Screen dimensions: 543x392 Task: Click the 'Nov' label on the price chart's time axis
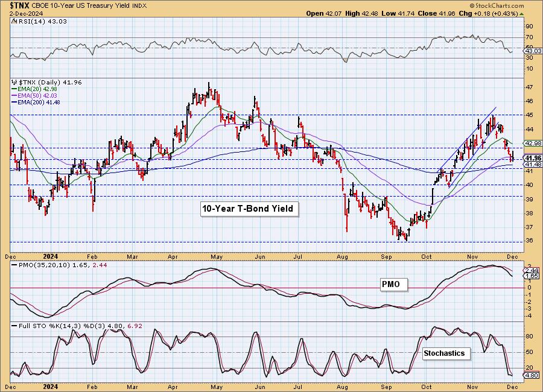click(472, 256)
